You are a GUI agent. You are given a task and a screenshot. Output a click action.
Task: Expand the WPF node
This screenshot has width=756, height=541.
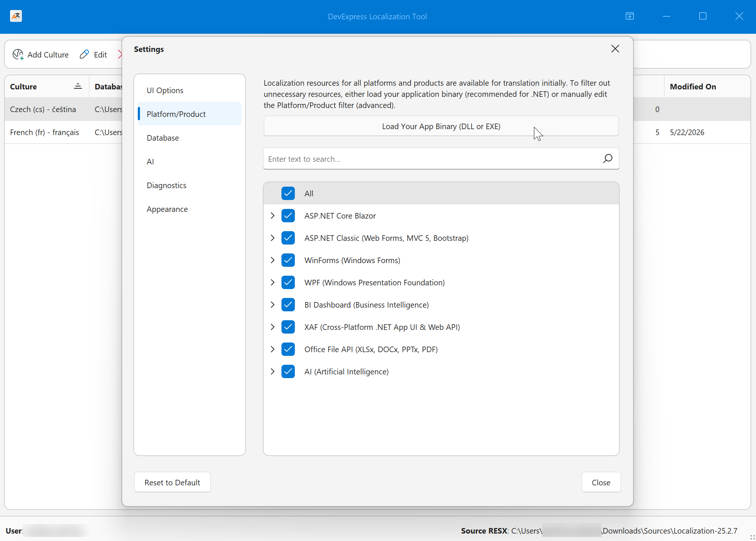[x=273, y=282]
